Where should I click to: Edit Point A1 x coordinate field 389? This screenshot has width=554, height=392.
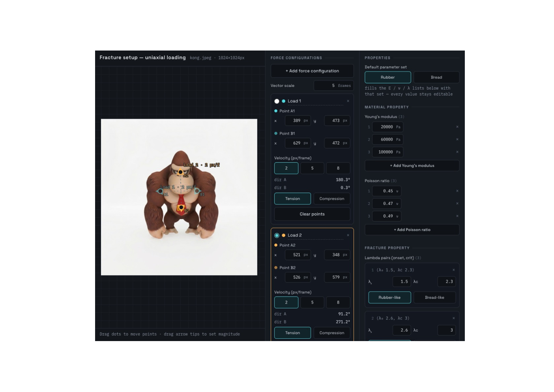pyautogui.click(x=298, y=121)
